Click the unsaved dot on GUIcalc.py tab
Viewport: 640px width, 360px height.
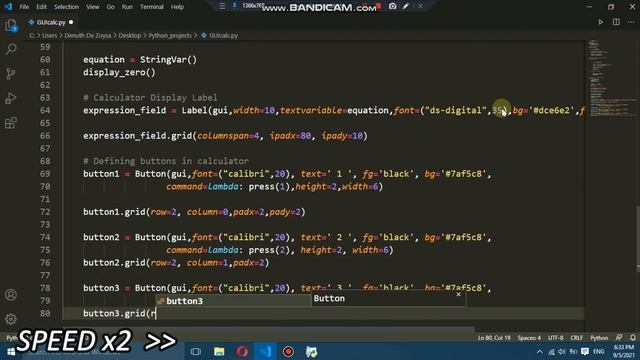(x=71, y=22)
